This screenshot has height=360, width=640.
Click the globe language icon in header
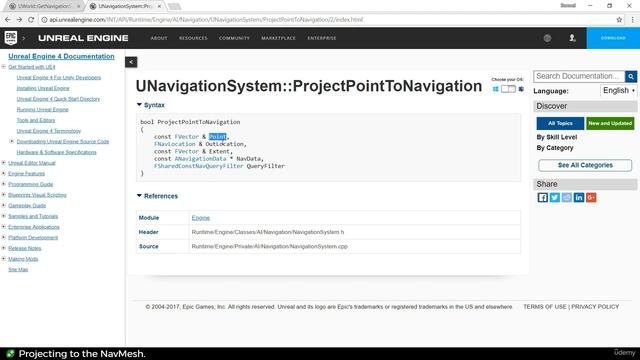click(547, 38)
